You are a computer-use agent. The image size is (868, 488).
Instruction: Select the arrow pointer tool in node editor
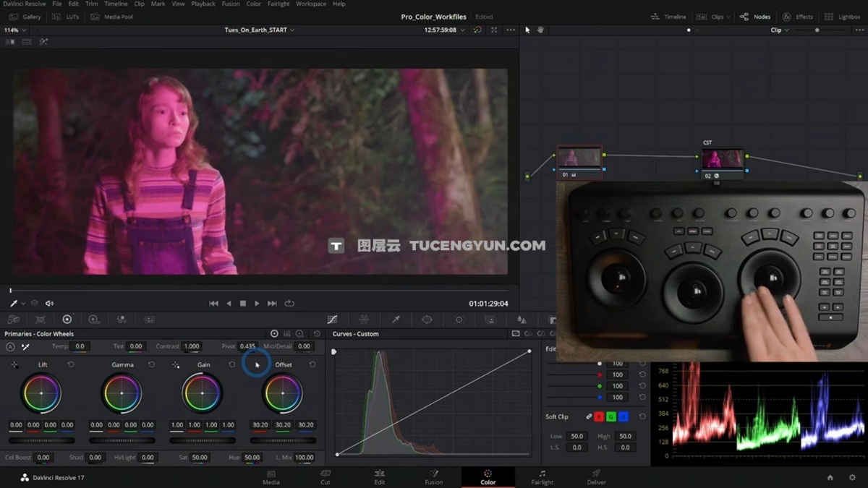click(x=527, y=30)
